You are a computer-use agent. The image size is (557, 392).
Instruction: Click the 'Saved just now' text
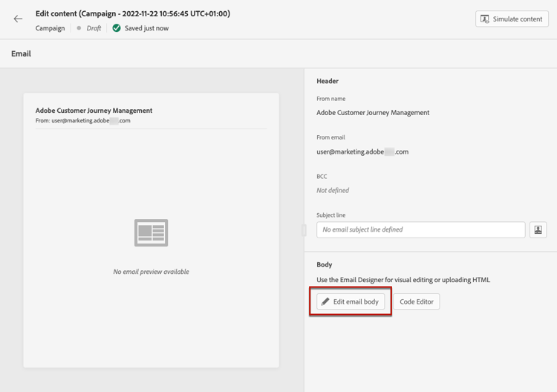tap(146, 28)
